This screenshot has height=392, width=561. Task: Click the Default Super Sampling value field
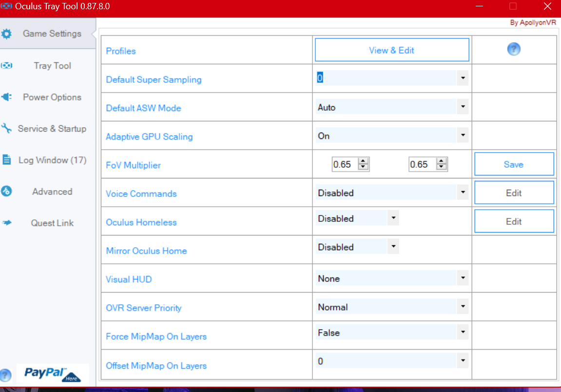[386, 78]
